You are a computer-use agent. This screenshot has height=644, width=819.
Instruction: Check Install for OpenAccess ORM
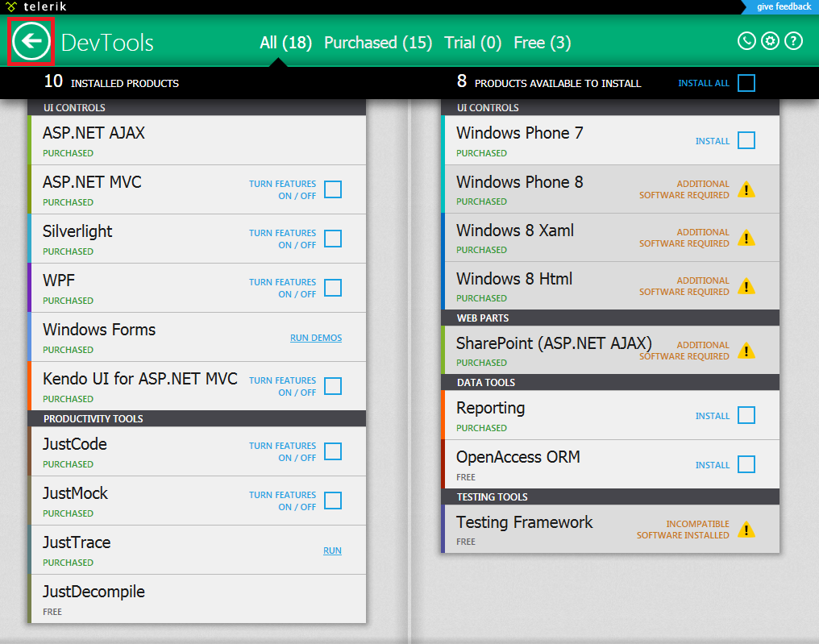(746, 464)
